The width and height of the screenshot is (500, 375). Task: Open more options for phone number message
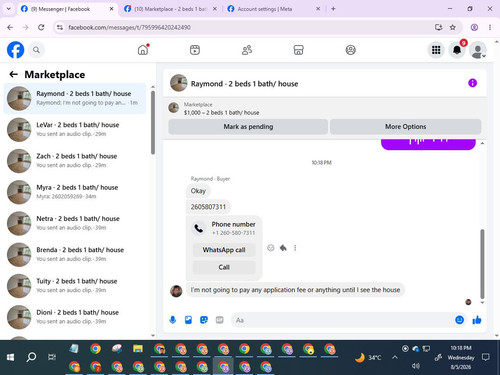pos(295,248)
